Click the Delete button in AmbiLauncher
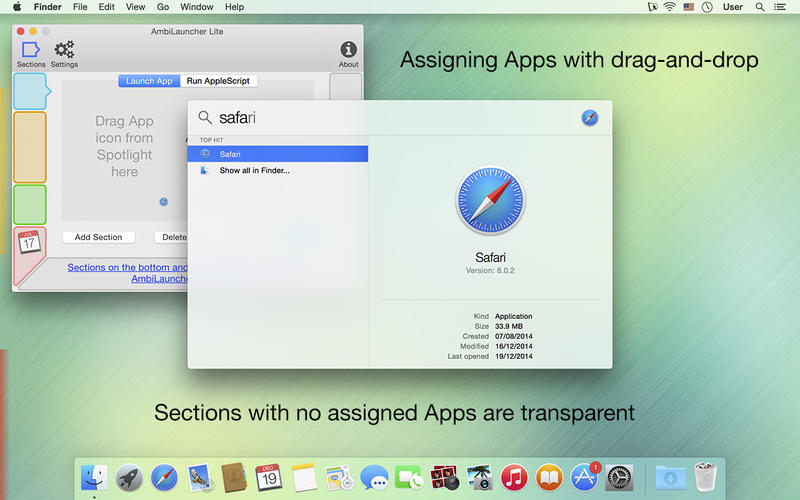The image size is (800, 500). tap(171, 237)
